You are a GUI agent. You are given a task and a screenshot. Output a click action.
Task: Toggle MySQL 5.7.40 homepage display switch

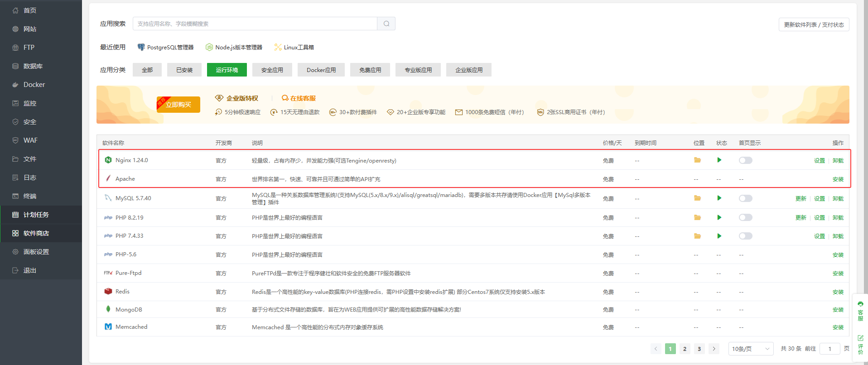pos(745,198)
